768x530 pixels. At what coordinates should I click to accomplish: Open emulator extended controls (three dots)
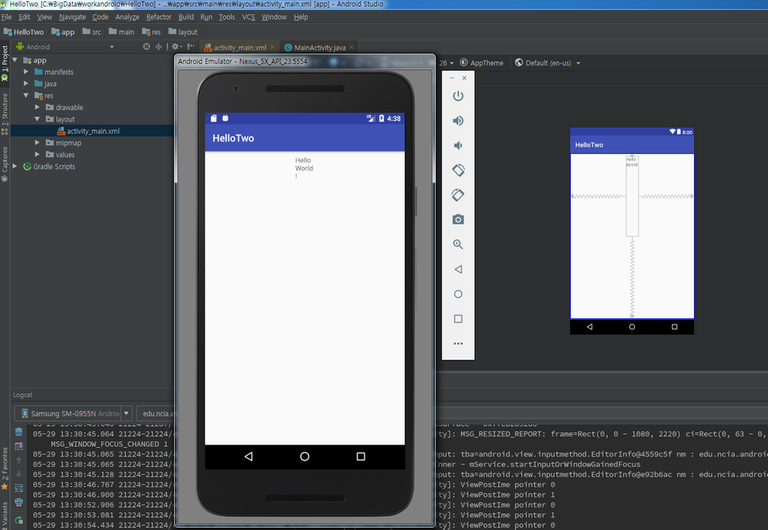pyautogui.click(x=458, y=343)
